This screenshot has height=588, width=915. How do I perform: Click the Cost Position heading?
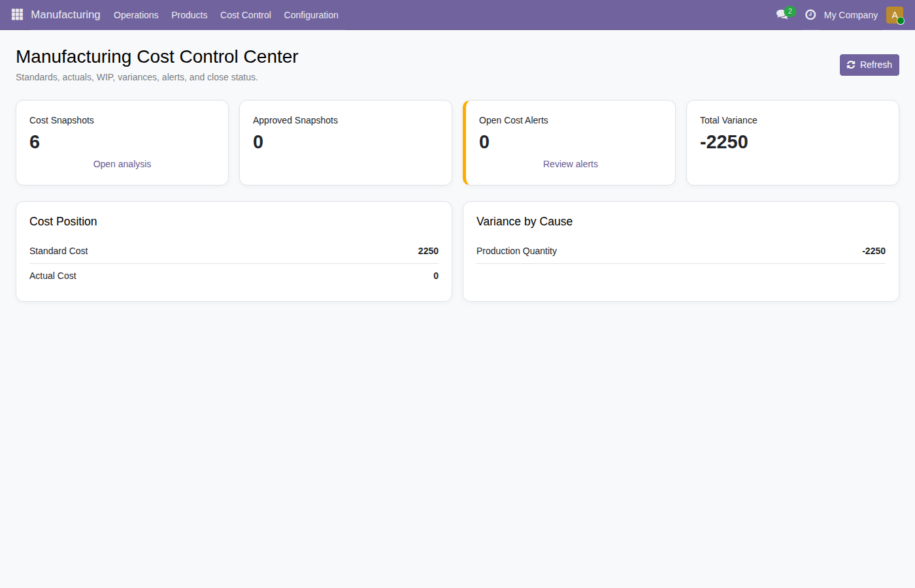point(63,221)
